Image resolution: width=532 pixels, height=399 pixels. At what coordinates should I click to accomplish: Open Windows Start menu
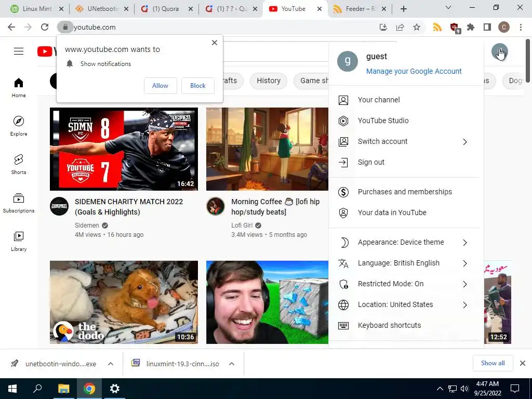[x=12, y=389]
